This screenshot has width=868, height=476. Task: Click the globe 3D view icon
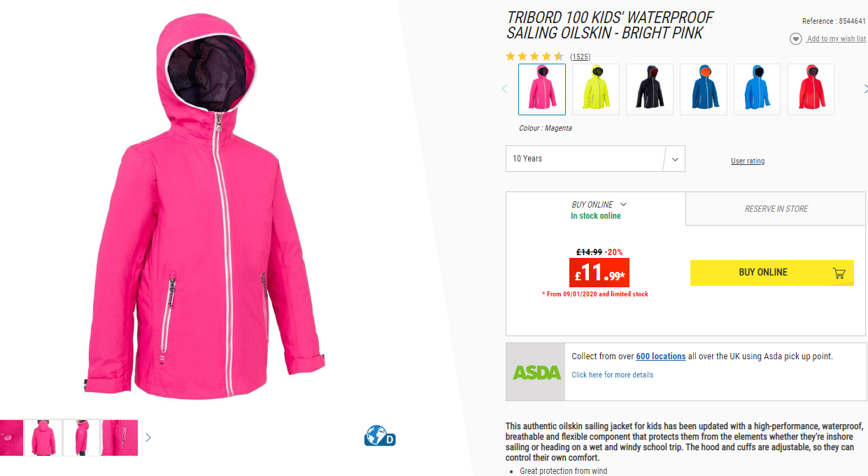[x=380, y=435]
